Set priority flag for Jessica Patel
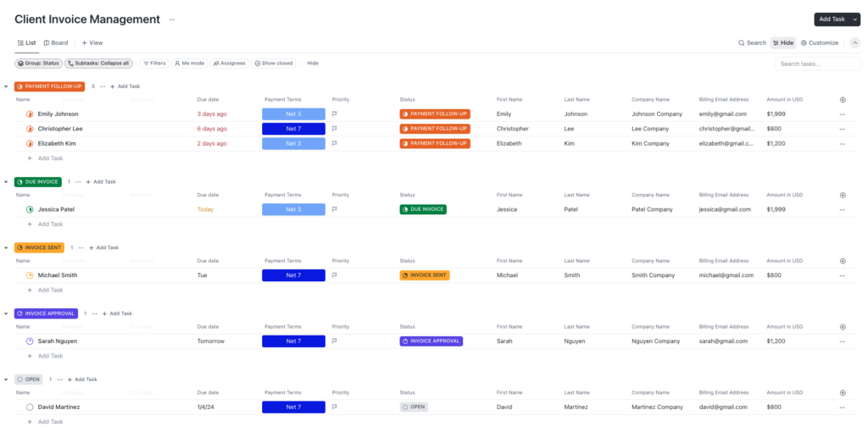868x438 pixels. coord(334,209)
